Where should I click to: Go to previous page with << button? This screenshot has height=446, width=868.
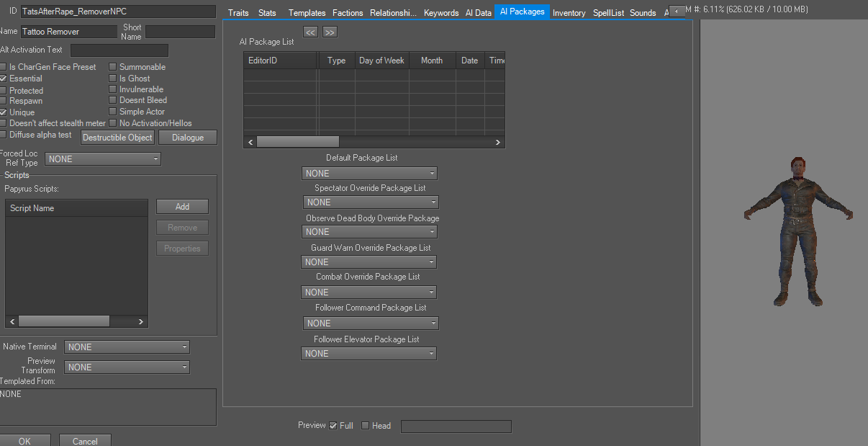click(x=311, y=32)
